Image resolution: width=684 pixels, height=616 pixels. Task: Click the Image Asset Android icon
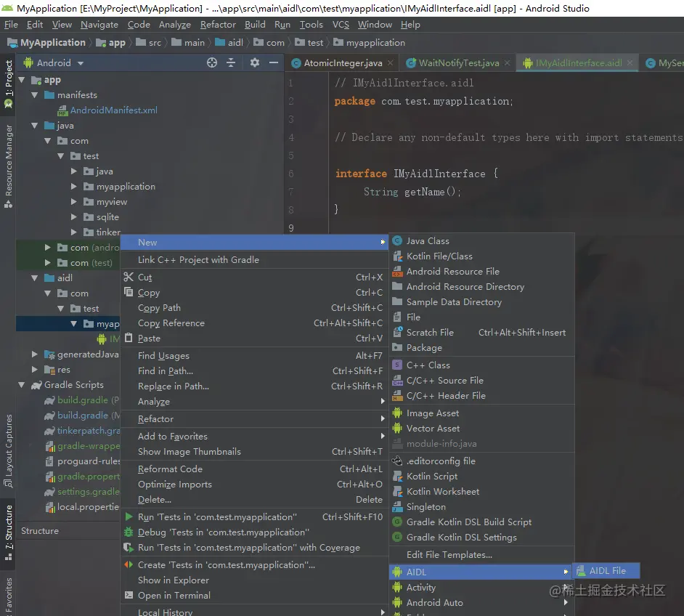(397, 413)
